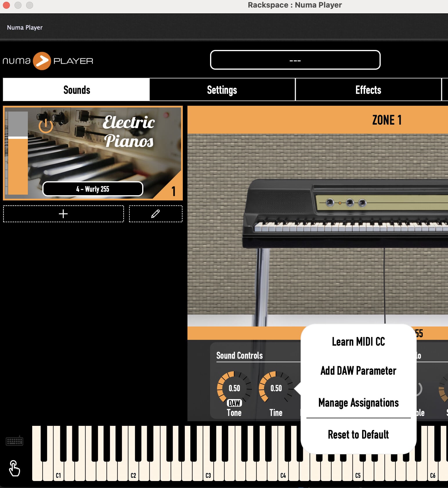Click the plus icon to add sound
Viewport: 448px width, 488px height.
[63, 214]
